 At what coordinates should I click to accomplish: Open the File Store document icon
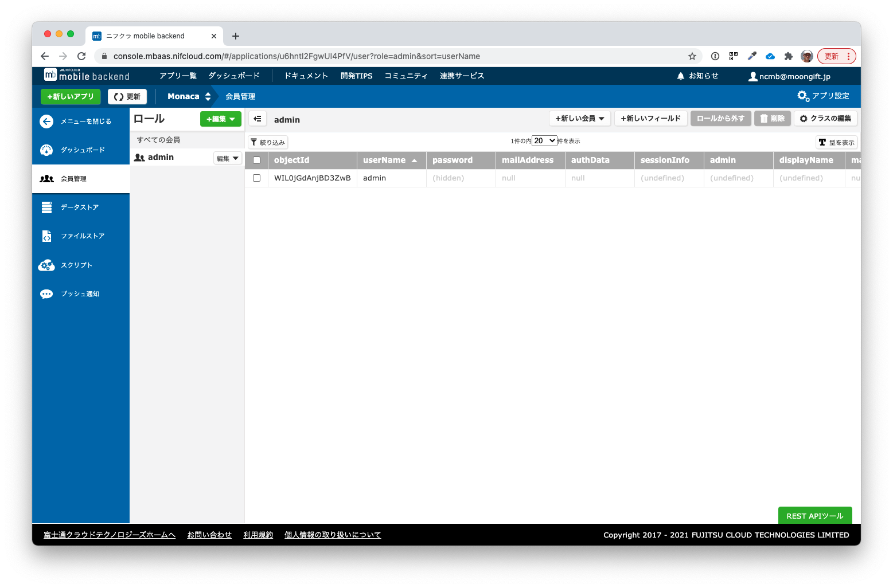46,236
